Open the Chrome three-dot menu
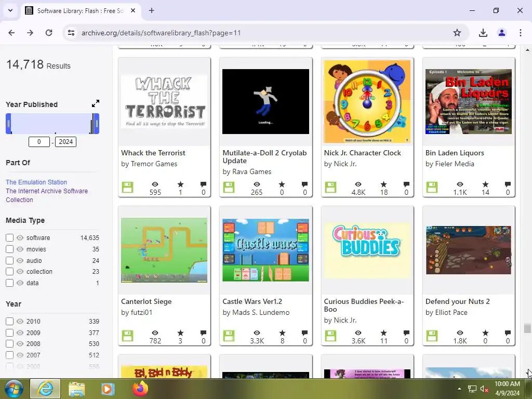This screenshot has height=399, width=532. 521,33
